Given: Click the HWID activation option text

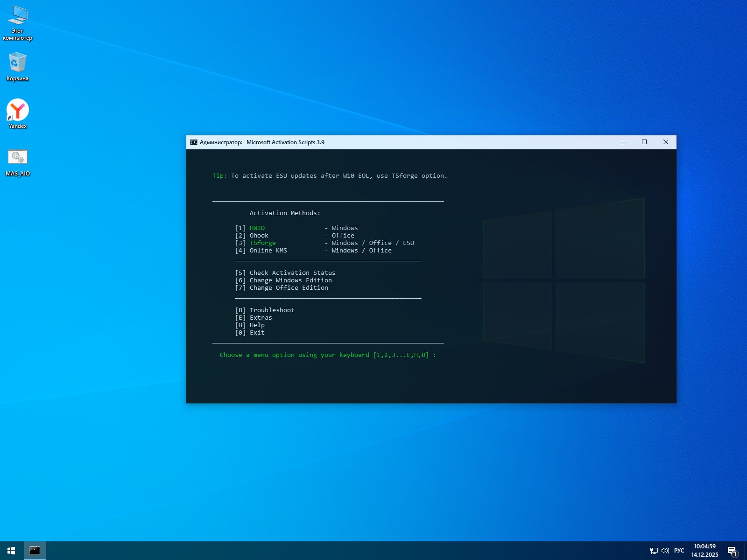Looking at the screenshot, I should (x=257, y=228).
